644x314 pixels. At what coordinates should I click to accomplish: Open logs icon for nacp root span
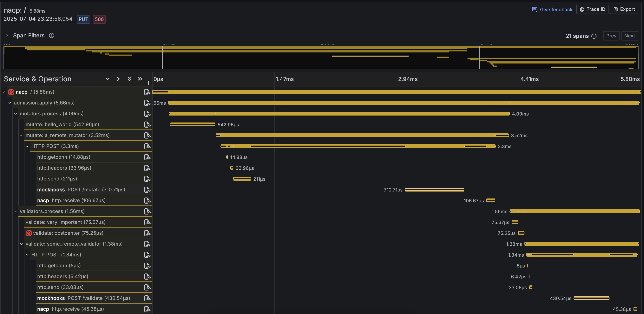pos(147,92)
